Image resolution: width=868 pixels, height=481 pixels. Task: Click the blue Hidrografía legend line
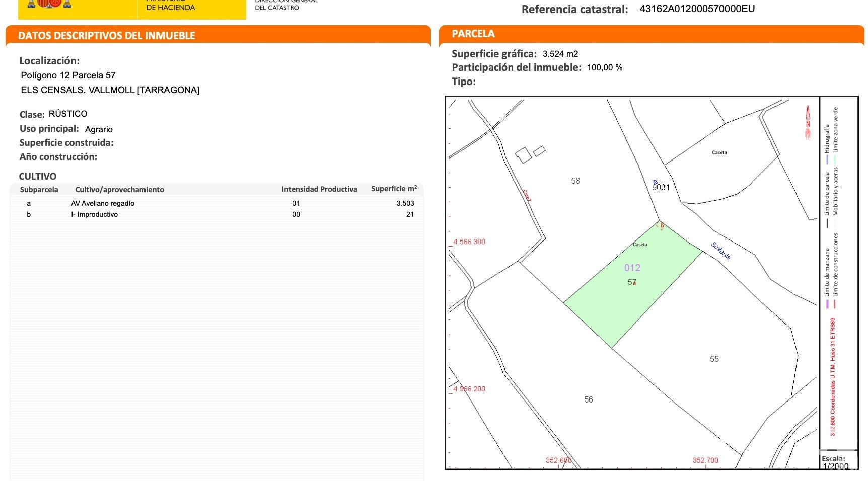(x=827, y=160)
